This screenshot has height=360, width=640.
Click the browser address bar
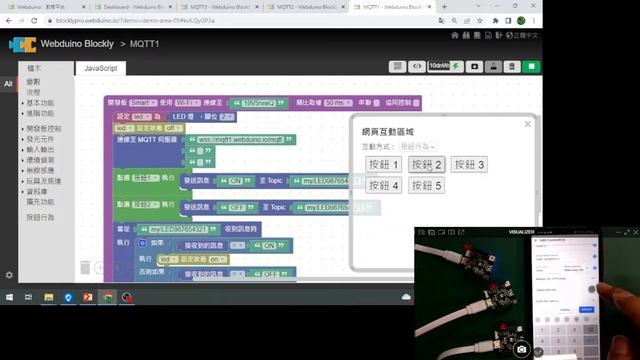[241, 20]
